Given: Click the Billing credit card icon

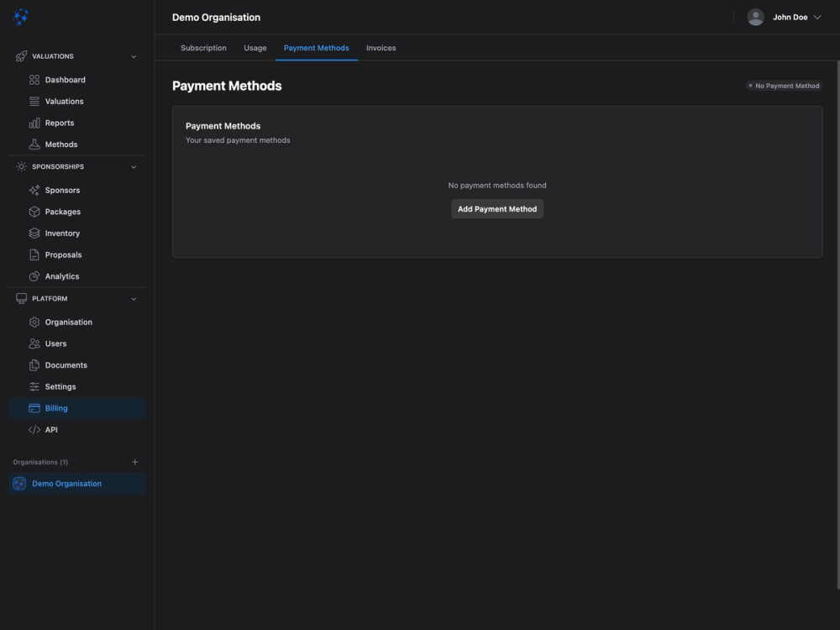Looking at the screenshot, I should click(x=34, y=407).
